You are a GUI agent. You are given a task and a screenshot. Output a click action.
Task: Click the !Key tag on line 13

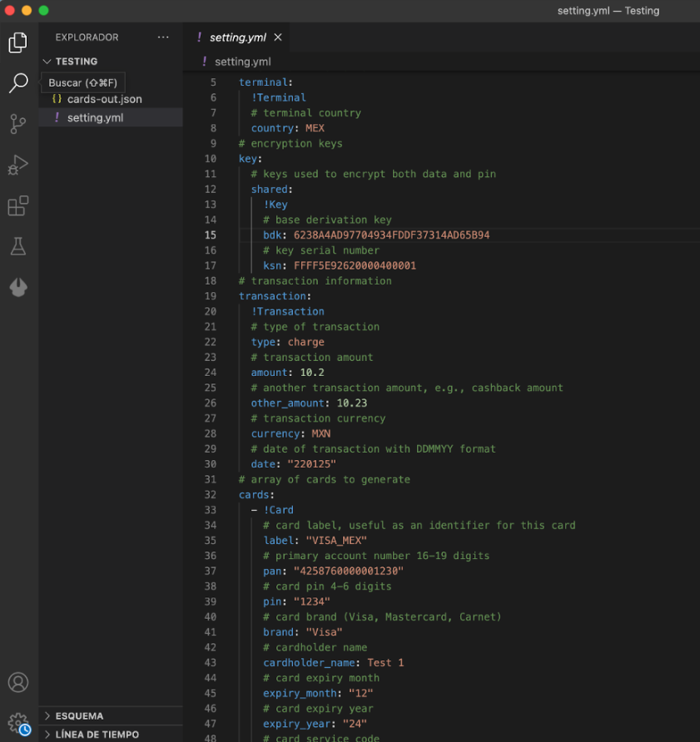pyautogui.click(x=276, y=205)
